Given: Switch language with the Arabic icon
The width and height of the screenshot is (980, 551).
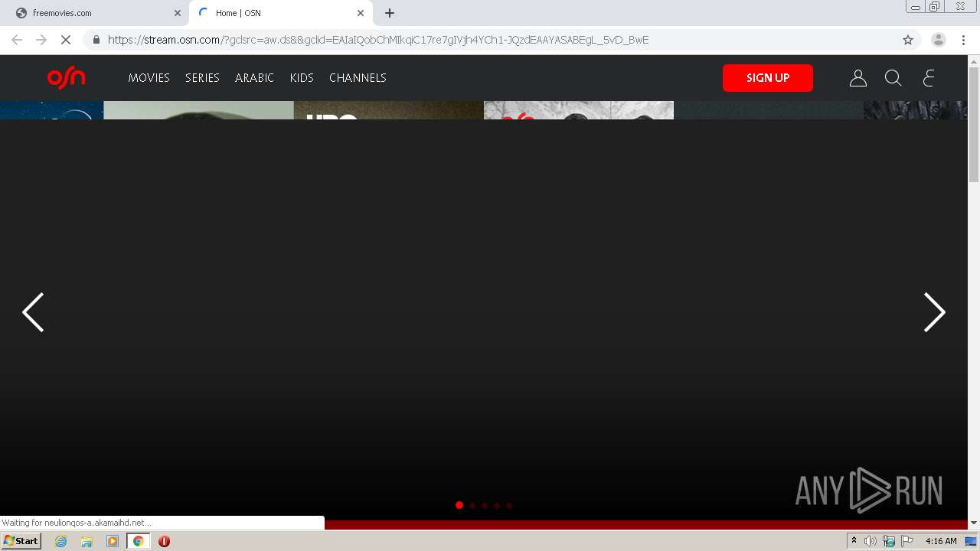Looking at the screenshot, I should click(x=929, y=78).
